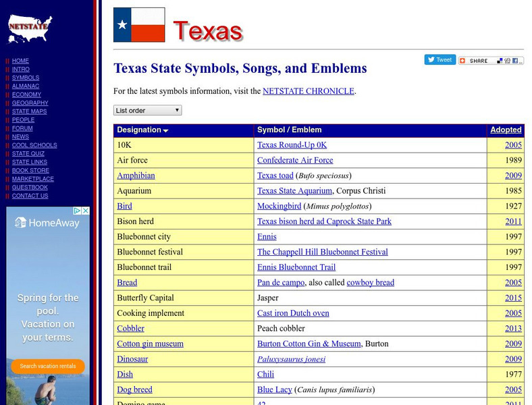
Task: Click the 1927 adopted year cell
Action: [x=506, y=206]
